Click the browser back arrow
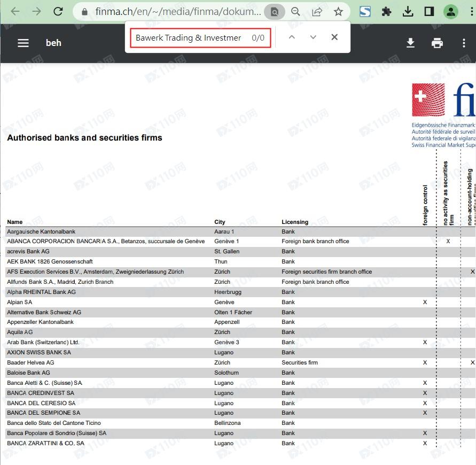Screen dimensions: 476x465 [15, 11]
